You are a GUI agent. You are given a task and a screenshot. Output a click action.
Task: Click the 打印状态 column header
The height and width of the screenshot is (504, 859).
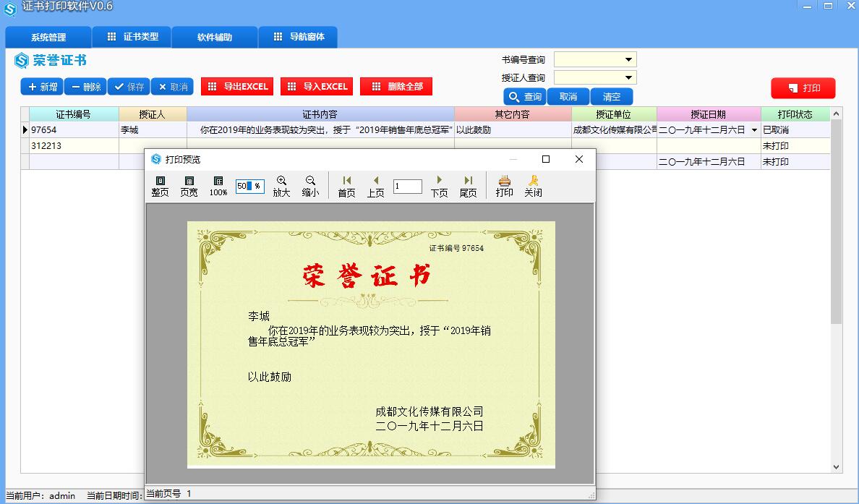[795, 114]
